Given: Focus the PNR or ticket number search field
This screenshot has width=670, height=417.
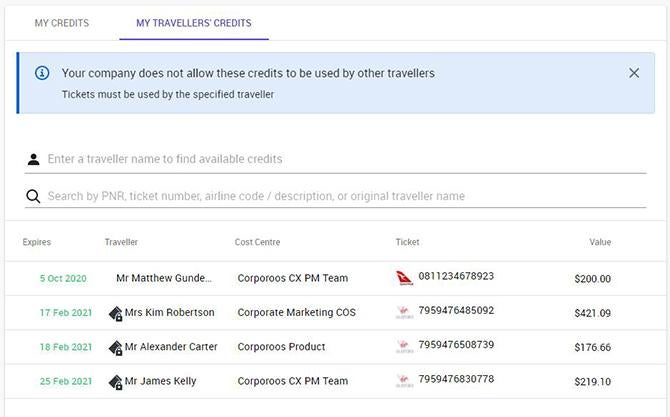Looking at the screenshot, I should tap(346, 196).
